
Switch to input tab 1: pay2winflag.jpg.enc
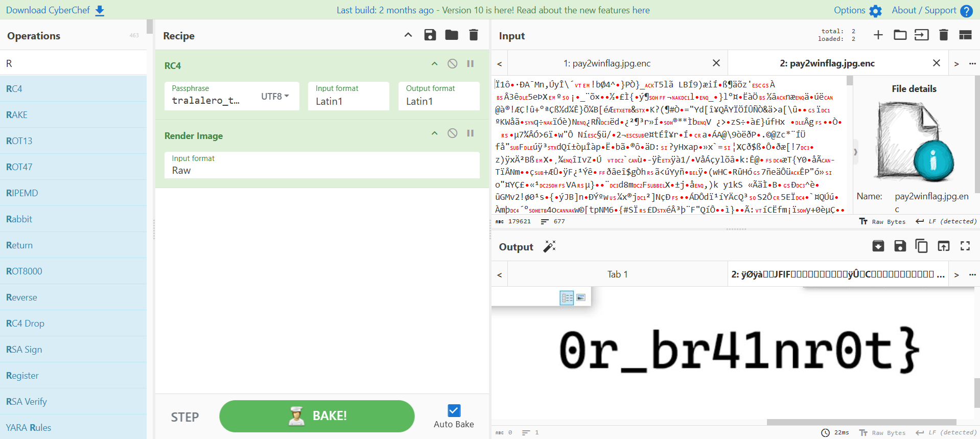(x=607, y=63)
